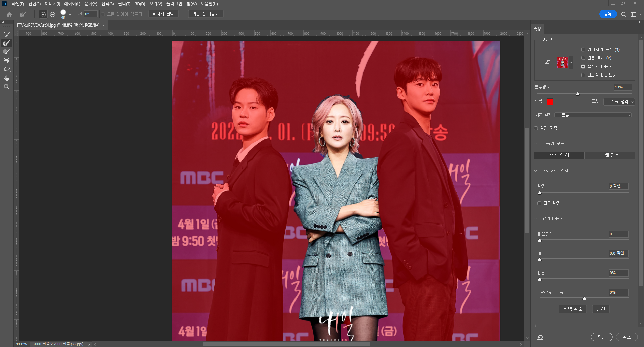The image size is (644, 347).
Task: Click the 48.8% zoom level field
Action: tap(22, 344)
